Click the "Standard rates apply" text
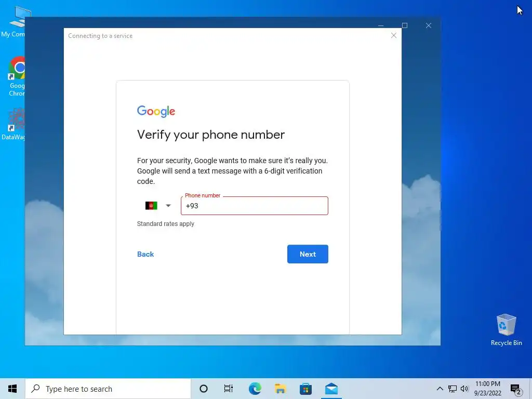 pyautogui.click(x=166, y=224)
